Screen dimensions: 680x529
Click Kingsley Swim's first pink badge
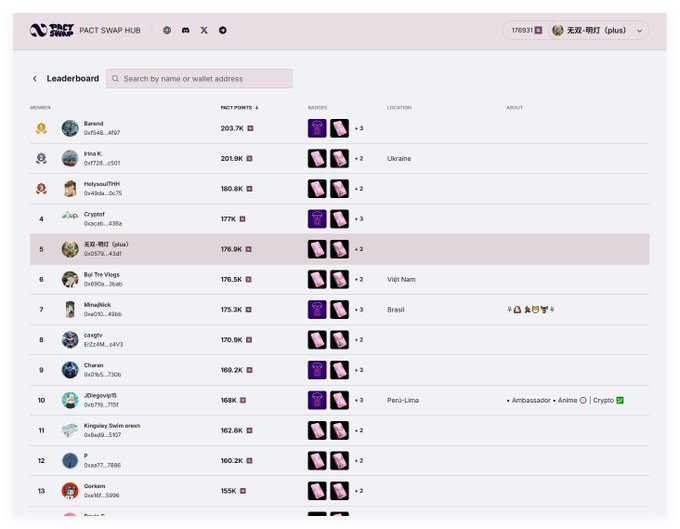click(x=317, y=431)
